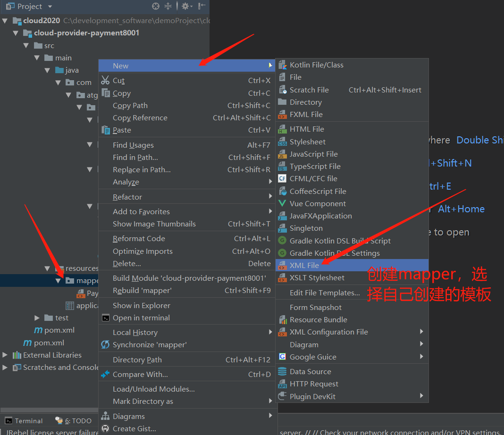Click the Resource Bundle icon
The height and width of the screenshot is (435, 504).
[x=283, y=320]
